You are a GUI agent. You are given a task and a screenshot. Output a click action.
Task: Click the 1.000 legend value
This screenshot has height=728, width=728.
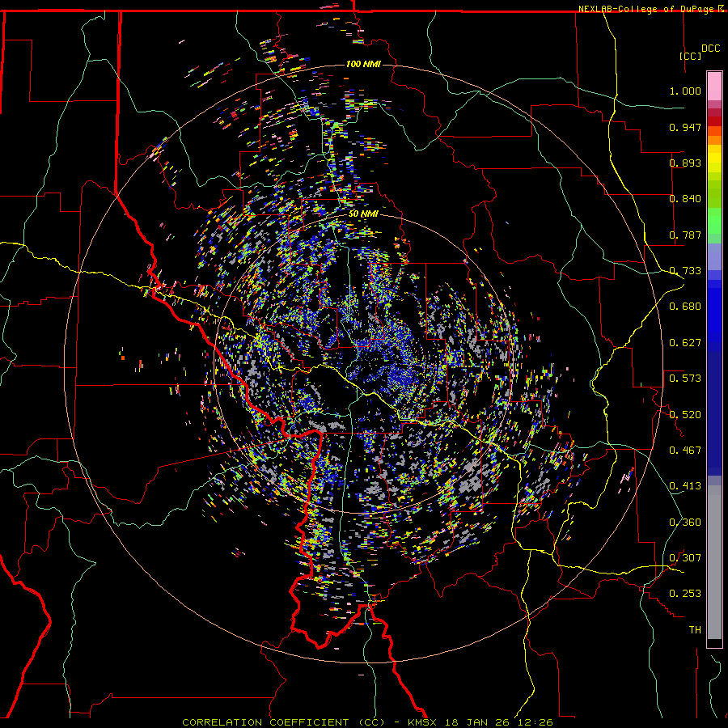(x=685, y=91)
